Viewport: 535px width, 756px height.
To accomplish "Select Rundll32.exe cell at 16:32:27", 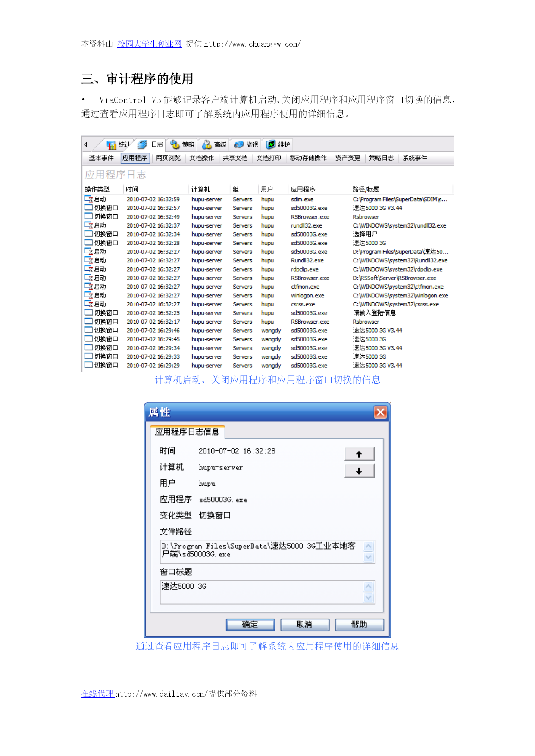I will point(307,260).
